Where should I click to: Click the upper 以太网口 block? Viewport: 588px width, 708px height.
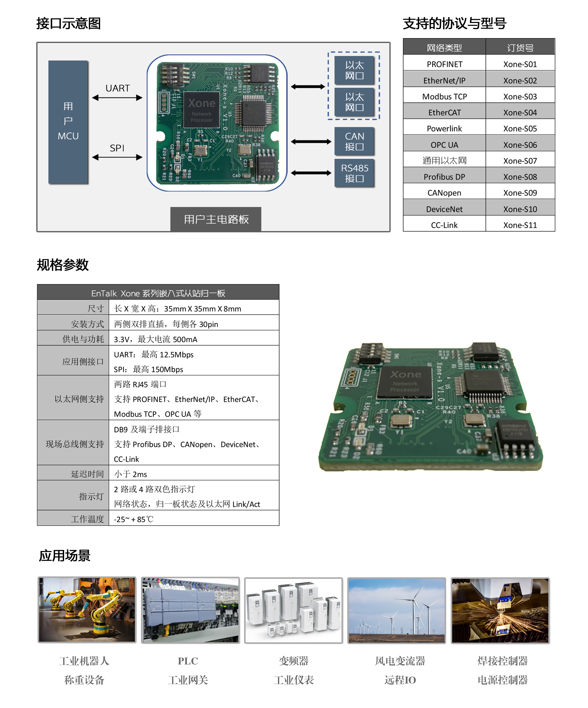coord(354,70)
